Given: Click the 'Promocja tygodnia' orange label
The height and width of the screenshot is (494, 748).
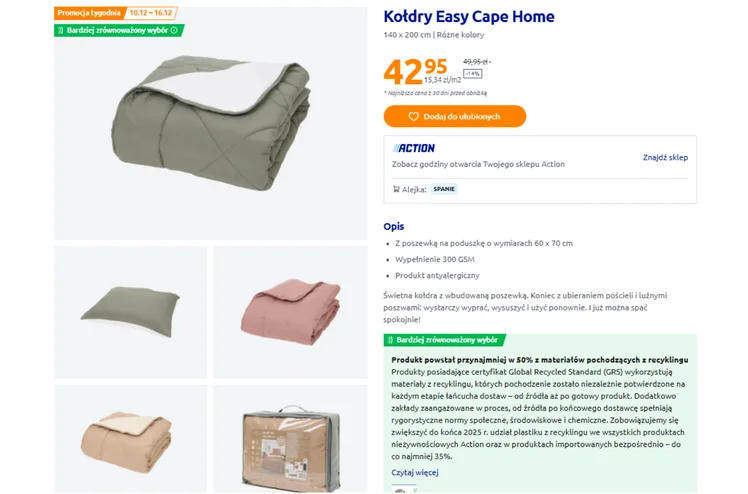Looking at the screenshot, I should (89, 13).
